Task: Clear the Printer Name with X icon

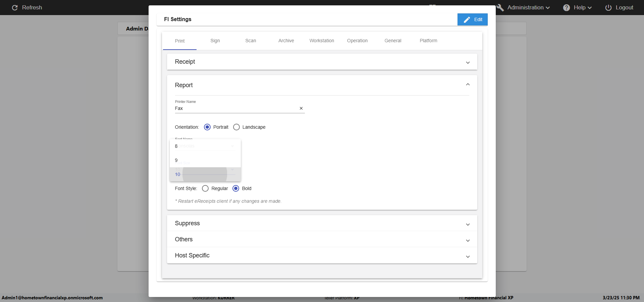Action: [301, 108]
